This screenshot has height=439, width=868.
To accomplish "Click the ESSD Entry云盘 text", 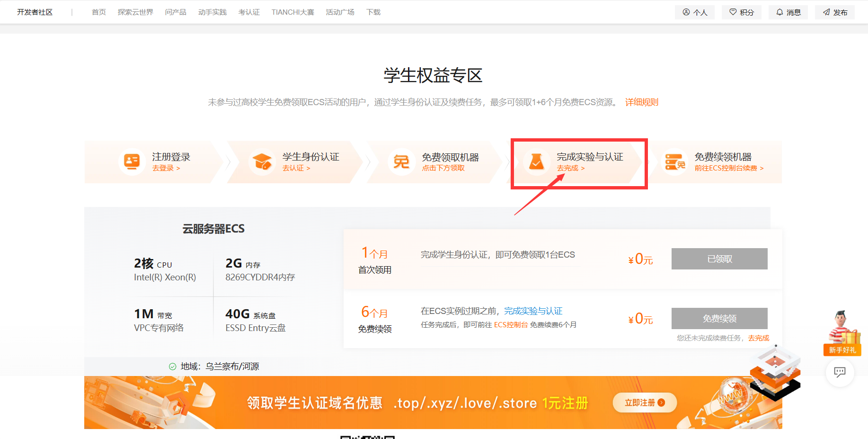I will 256,328.
